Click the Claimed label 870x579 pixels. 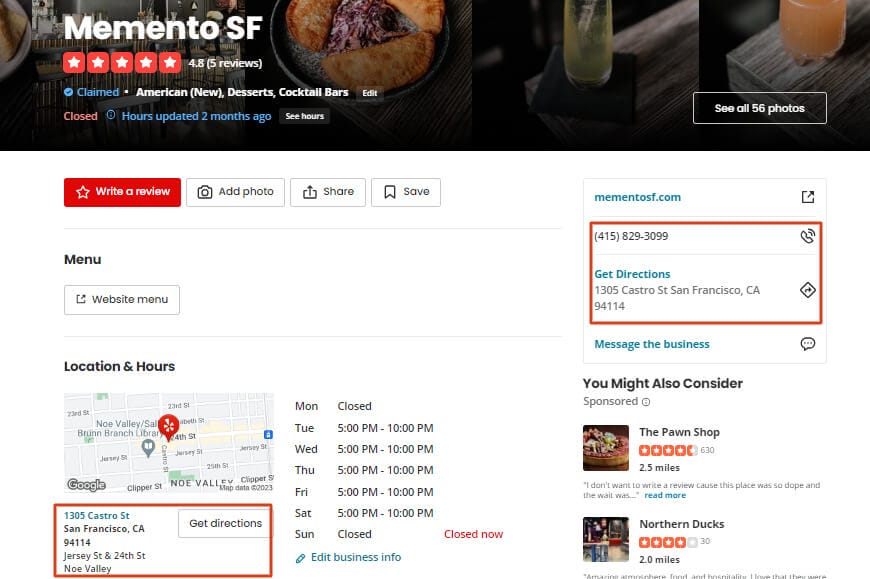click(x=98, y=92)
